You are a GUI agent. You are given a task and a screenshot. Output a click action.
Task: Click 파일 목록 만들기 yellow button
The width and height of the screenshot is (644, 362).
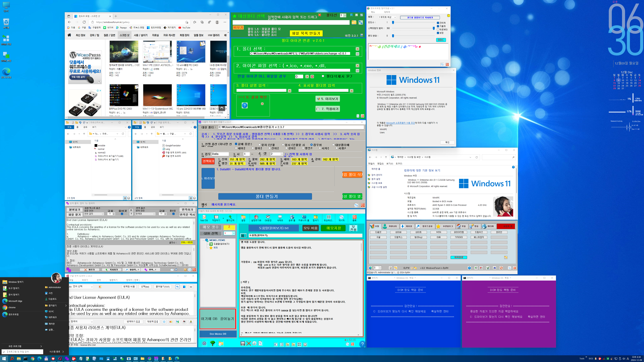(306, 33)
